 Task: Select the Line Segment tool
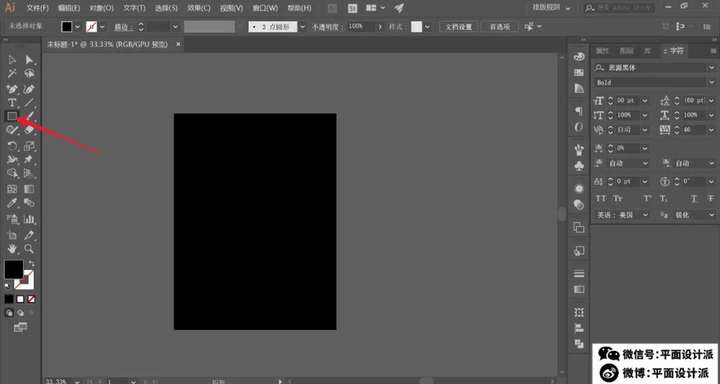point(29,102)
